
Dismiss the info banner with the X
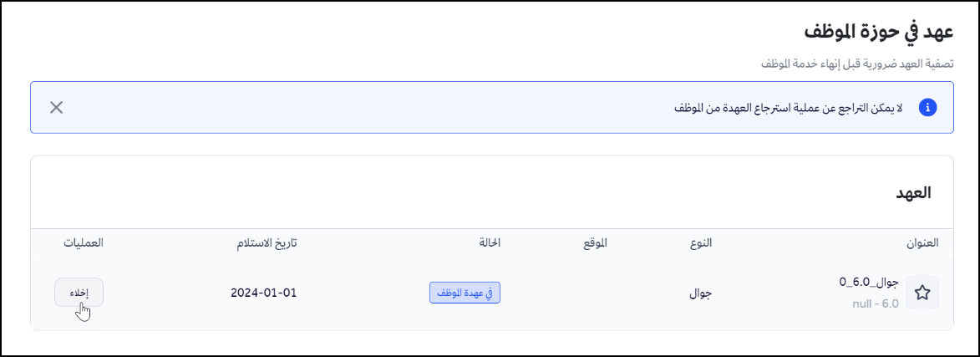click(56, 107)
